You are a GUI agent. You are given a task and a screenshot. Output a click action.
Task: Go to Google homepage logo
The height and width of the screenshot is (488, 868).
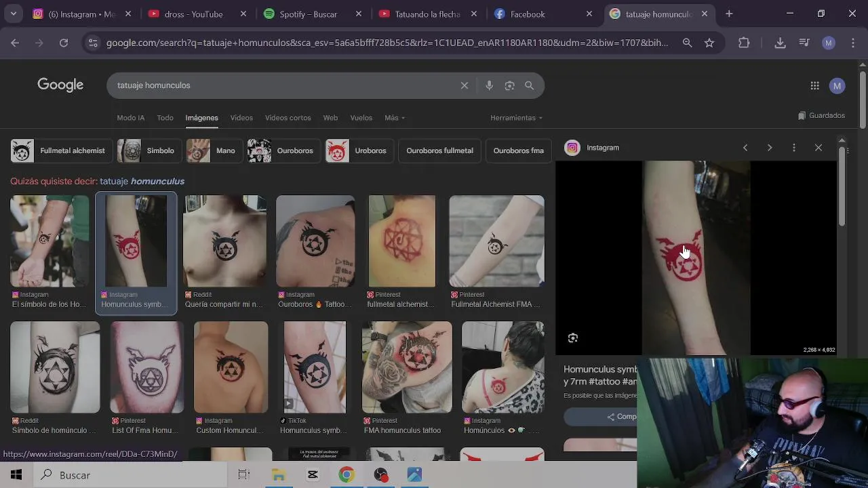60,85
